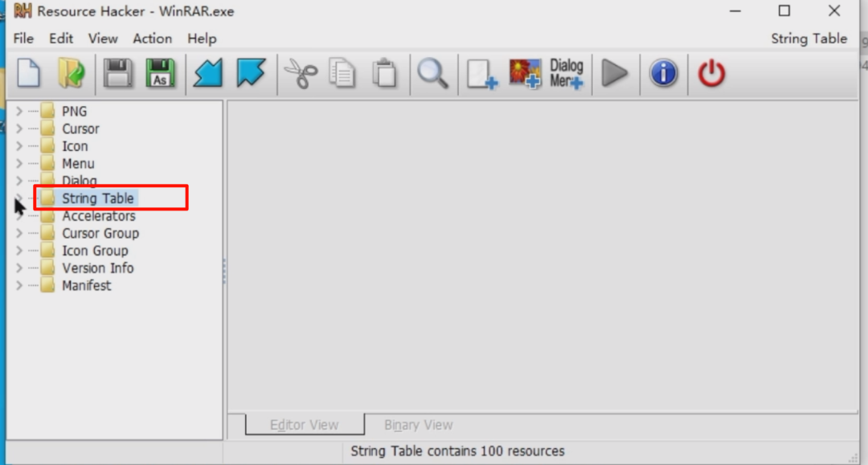The width and height of the screenshot is (868, 465).
Task: Open the Action menu
Action: (x=152, y=39)
